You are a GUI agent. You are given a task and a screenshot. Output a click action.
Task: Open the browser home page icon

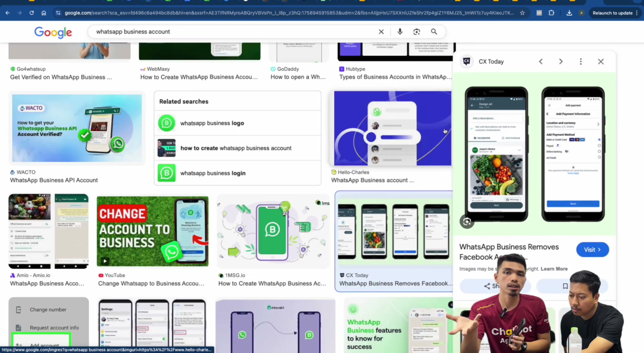click(44, 13)
